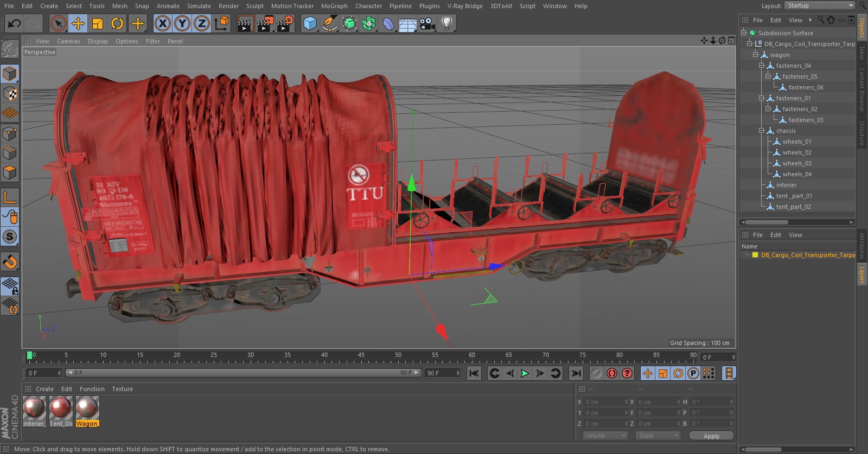Open the V-Ray Bridge menu

pyautogui.click(x=465, y=6)
